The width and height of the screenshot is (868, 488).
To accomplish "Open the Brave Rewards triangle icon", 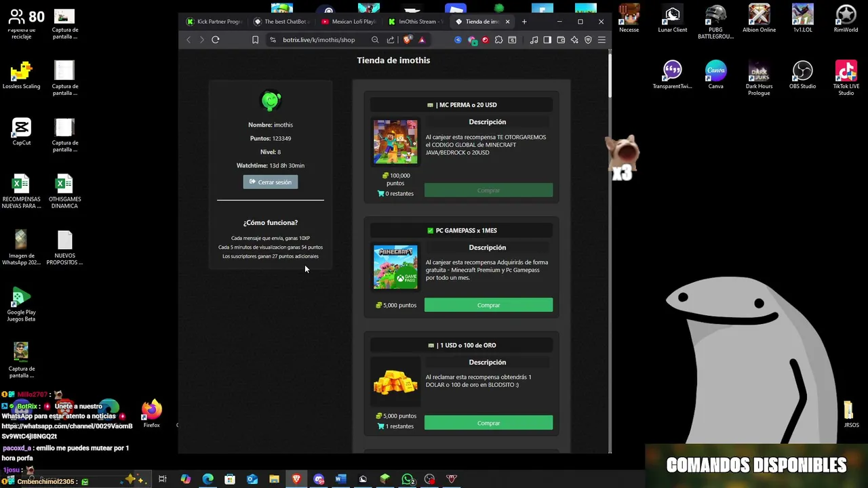I will 422,40.
